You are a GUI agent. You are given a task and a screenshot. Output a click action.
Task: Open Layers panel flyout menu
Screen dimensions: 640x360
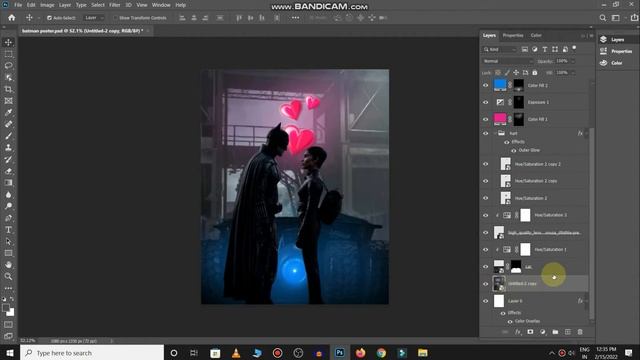pyautogui.click(x=591, y=36)
